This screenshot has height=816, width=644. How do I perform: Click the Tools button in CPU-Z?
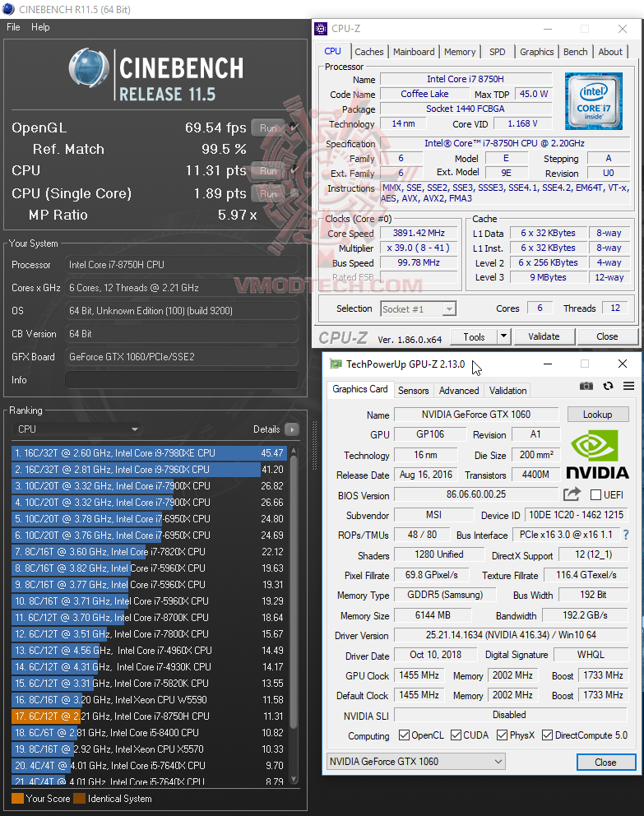[474, 336]
